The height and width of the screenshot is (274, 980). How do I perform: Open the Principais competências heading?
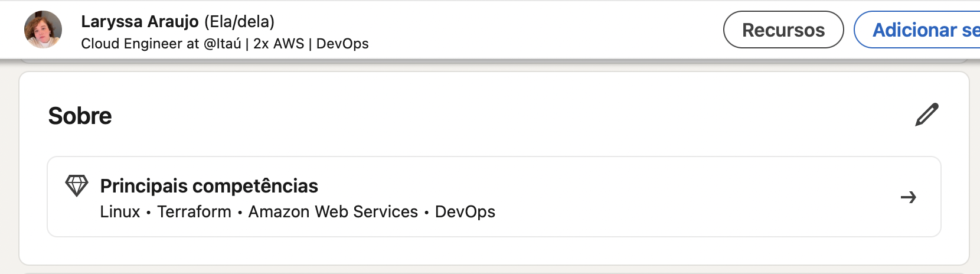(x=209, y=186)
